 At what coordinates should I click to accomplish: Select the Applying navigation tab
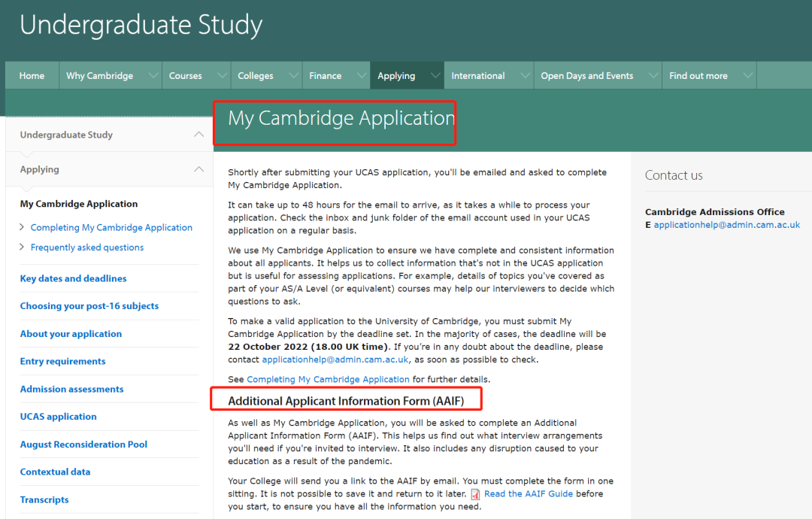coord(396,75)
